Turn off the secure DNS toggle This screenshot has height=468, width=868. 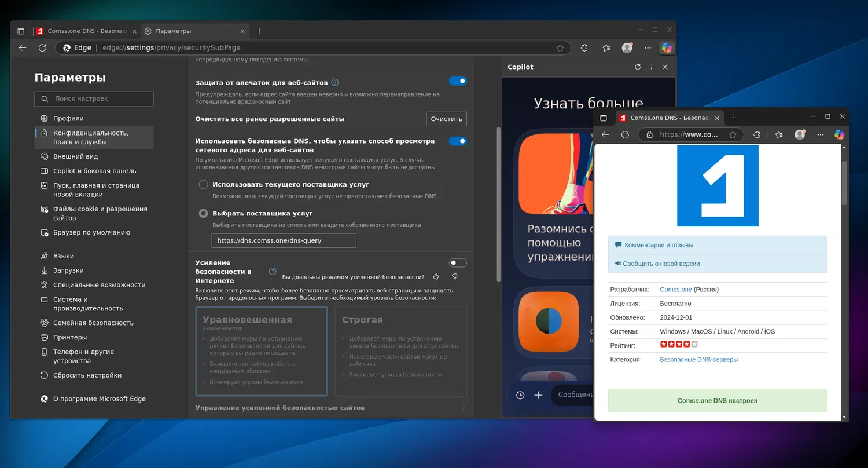(x=458, y=141)
